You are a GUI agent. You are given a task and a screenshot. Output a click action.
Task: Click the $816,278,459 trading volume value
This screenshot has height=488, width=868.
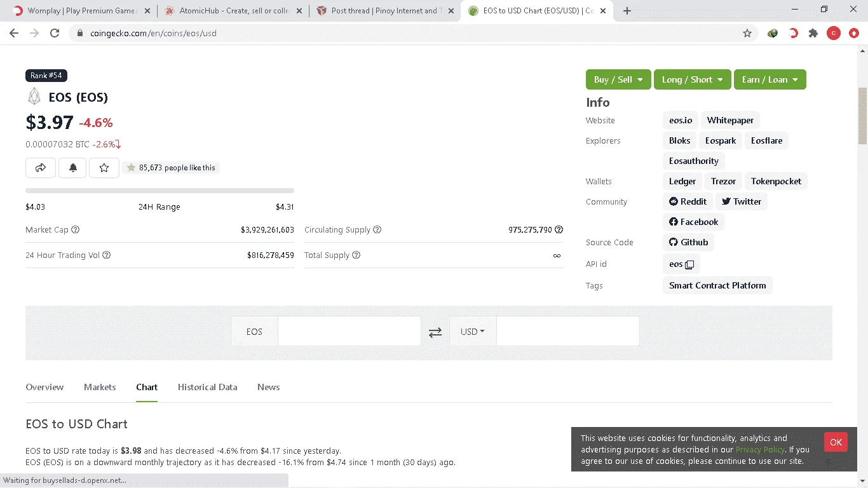tap(271, 255)
